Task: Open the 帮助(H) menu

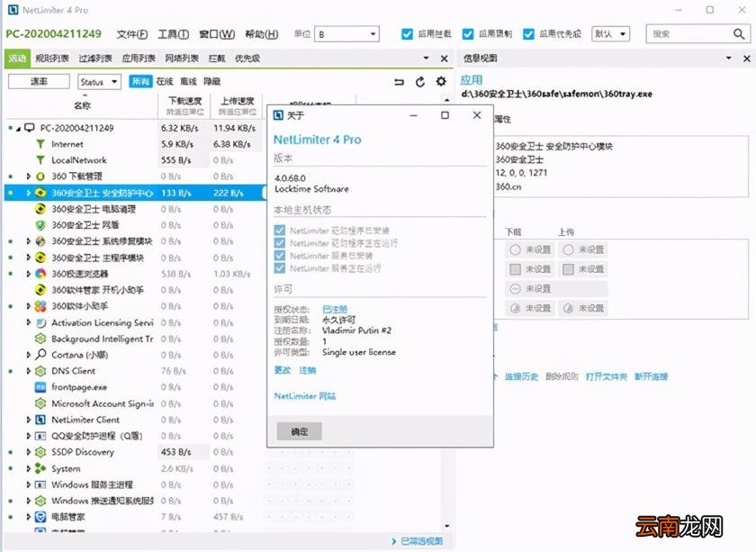Action: 261,34
